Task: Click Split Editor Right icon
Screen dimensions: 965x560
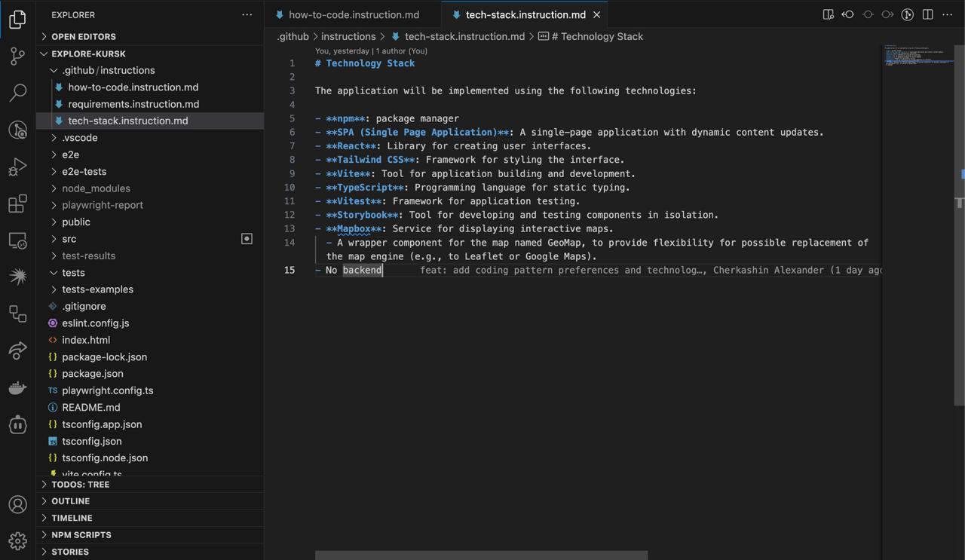Action: (x=928, y=14)
